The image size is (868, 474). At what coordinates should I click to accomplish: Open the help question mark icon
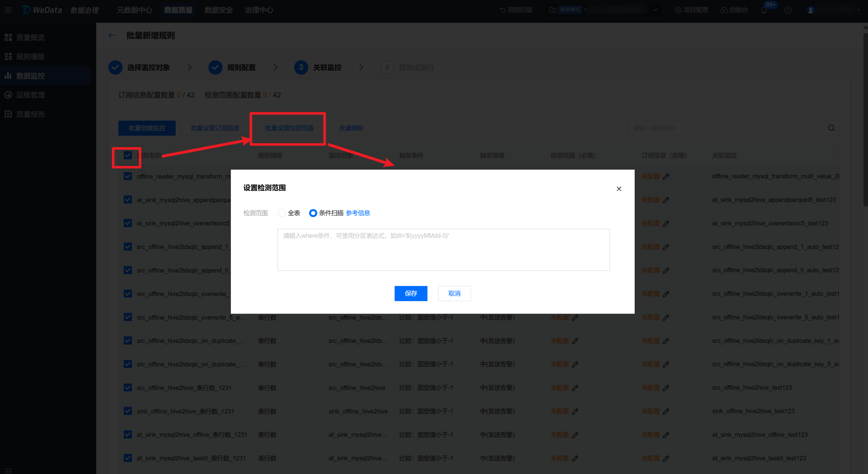(x=788, y=10)
